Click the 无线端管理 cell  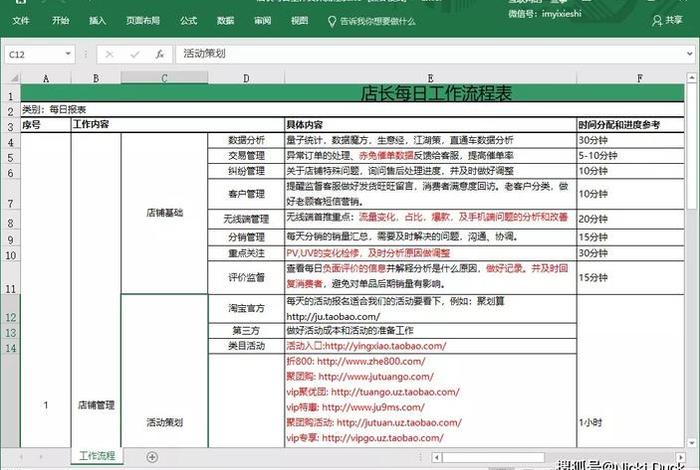tap(246, 219)
